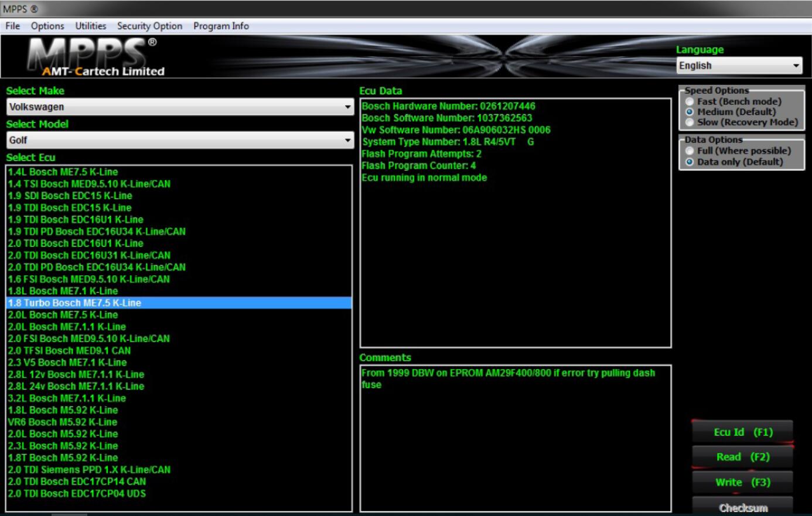Select 1.9 TDI Bosch EDC15 K-Line
This screenshot has height=516, width=812.
pyautogui.click(x=179, y=207)
